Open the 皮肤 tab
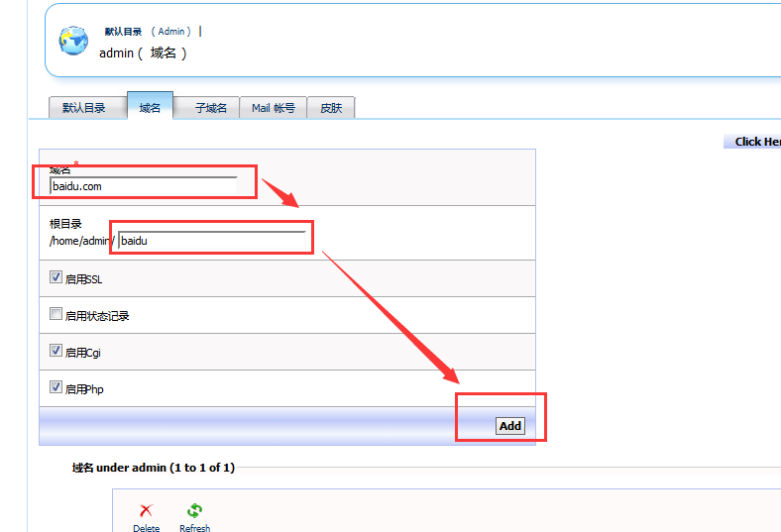 330,108
